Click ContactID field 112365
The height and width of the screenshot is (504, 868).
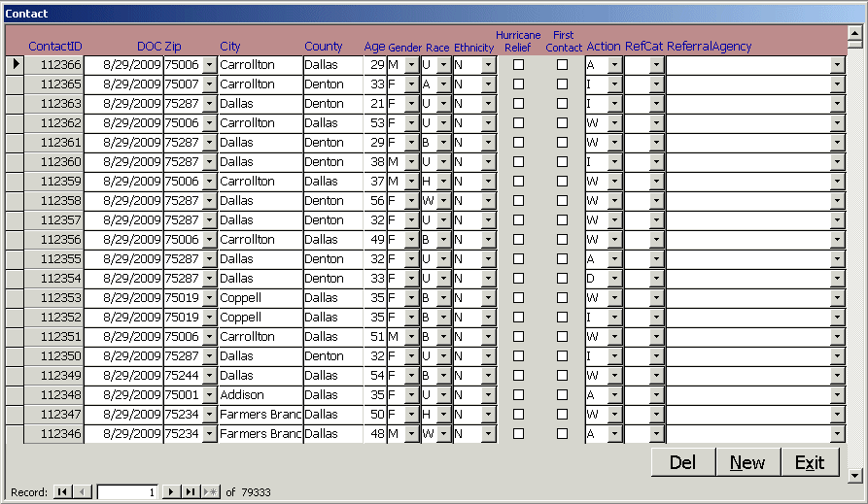(x=54, y=84)
